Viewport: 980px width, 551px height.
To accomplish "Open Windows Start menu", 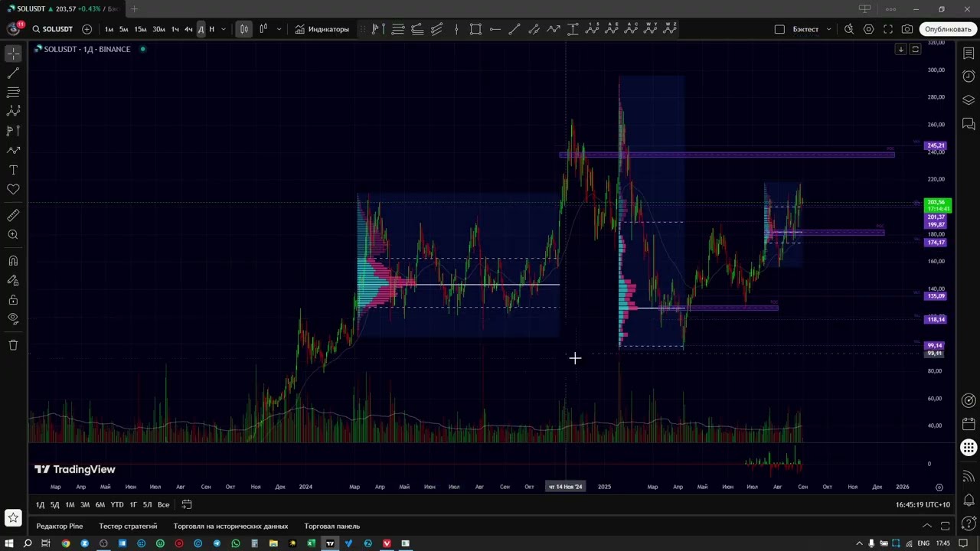I will pos(8,543).
